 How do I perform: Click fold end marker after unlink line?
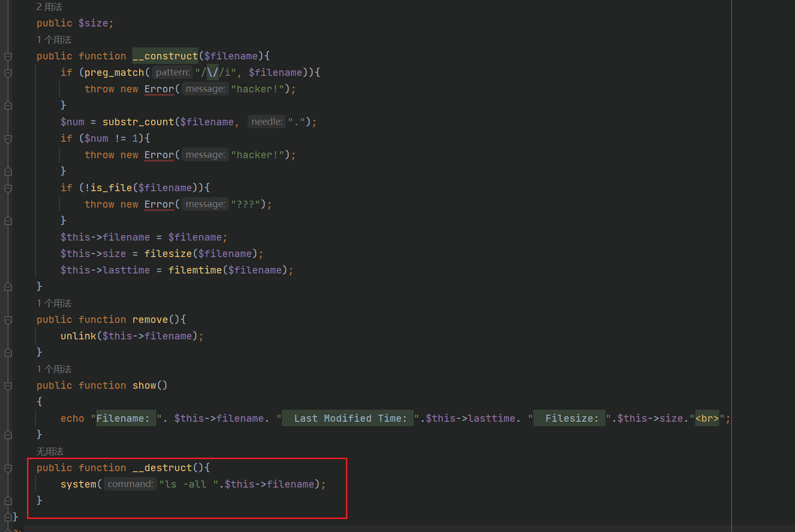click(x=8, y=352)
